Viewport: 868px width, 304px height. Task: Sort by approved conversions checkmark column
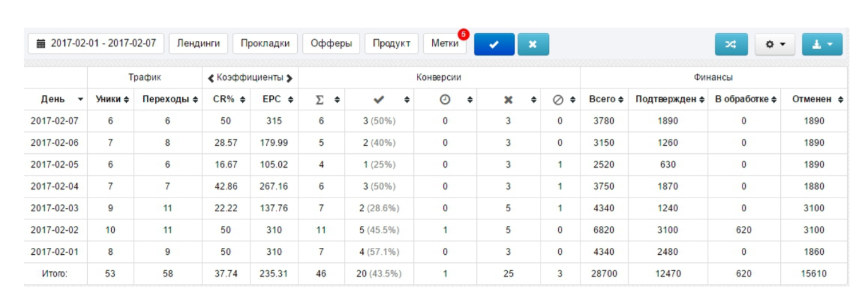point(379,100)
